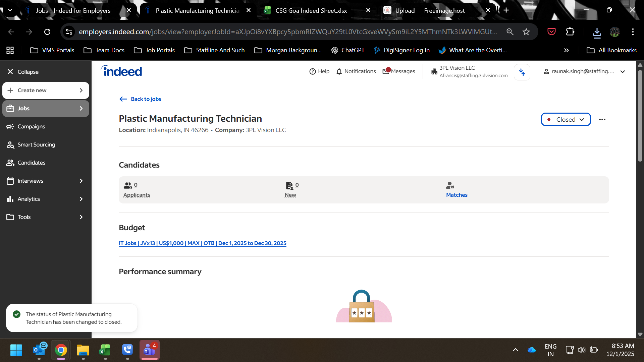Click the Pocket extension icon
This screenshot has width=644, height=362.
[551, 32]
